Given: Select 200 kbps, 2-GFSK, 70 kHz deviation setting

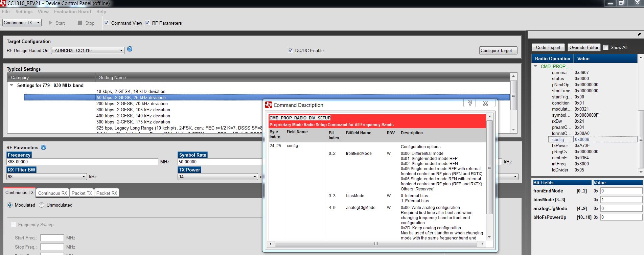Looking at the screenshot, I should (132, 103).
